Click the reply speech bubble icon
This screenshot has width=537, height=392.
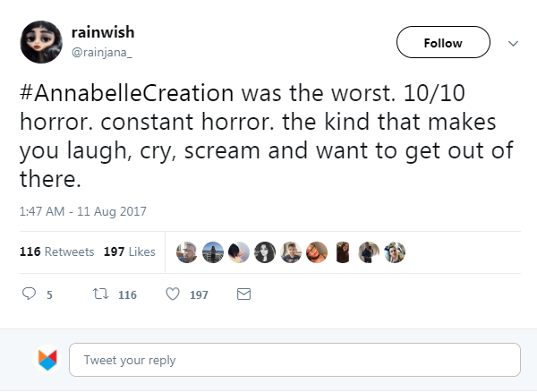point(28,294)
